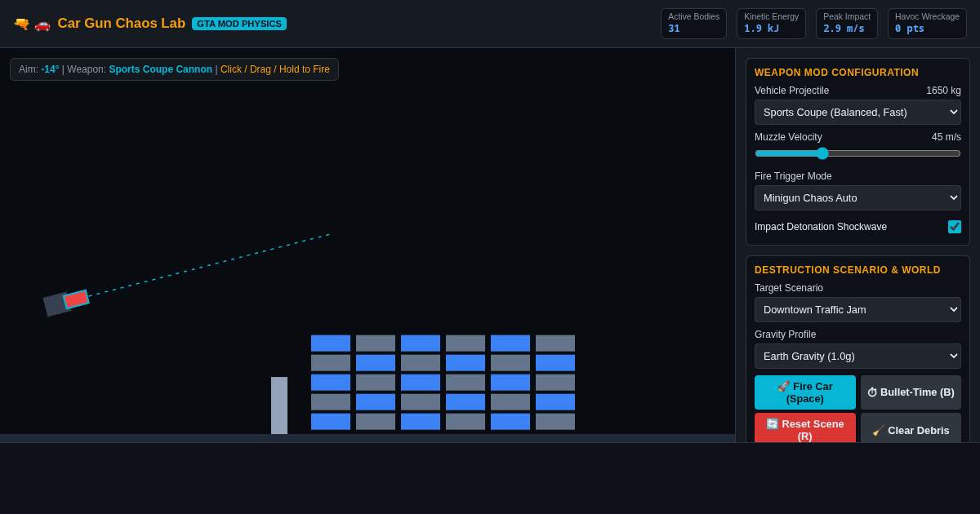This screenshot has width=980, height=514.
Task: Toggle Bullet-Time (B) mode
Action: (911, 392)
